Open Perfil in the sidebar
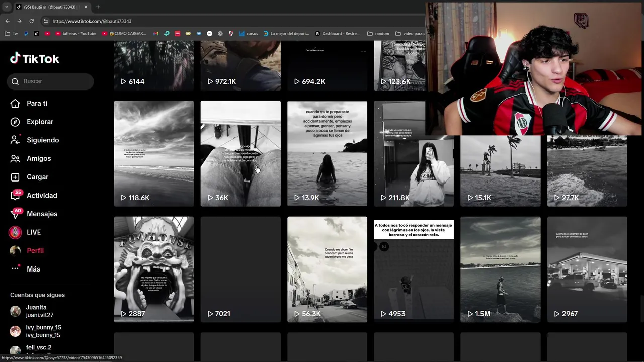The height and width of the screenshot is (362, 644). pos(35,250)
